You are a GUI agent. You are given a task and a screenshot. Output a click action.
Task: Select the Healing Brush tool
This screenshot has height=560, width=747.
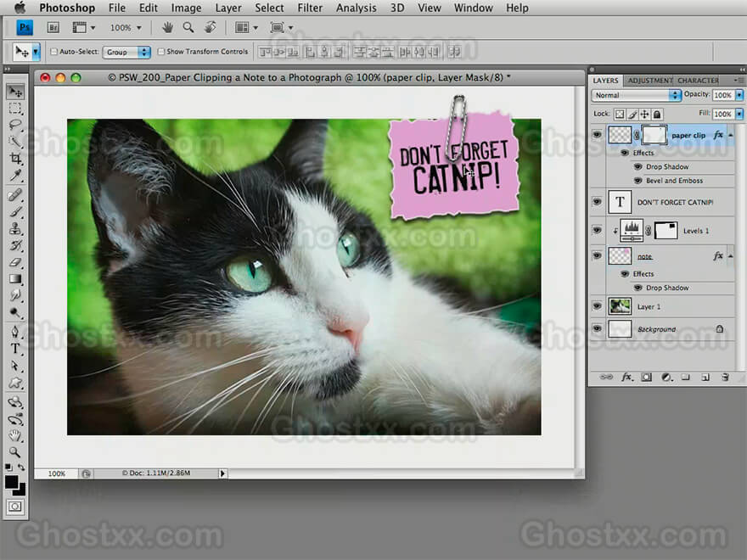[x=15, y=195]
